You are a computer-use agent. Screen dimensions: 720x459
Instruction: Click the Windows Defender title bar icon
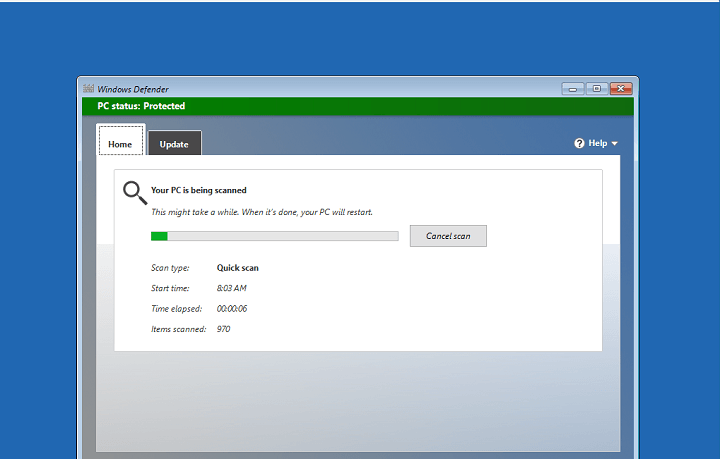(89, 89)
